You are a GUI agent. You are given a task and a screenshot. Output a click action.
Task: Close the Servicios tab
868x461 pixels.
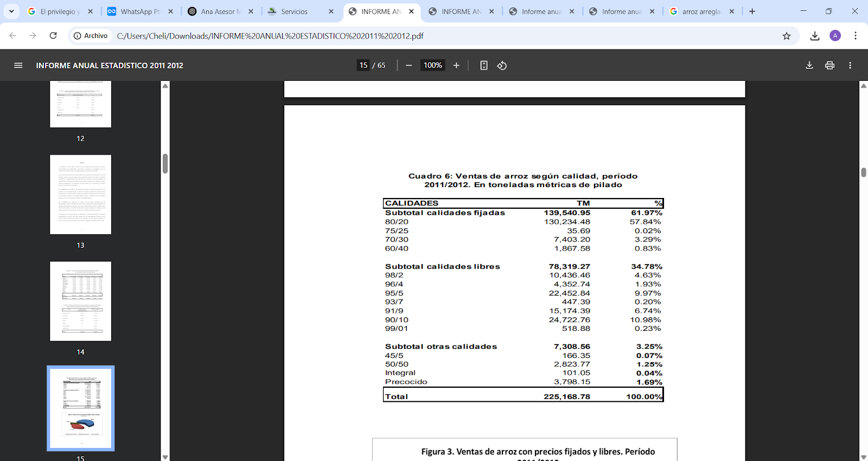coord(331,11)
